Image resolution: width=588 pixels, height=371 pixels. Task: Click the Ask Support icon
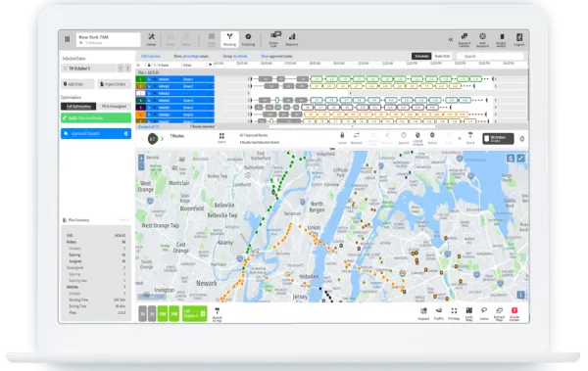[482, 40]
